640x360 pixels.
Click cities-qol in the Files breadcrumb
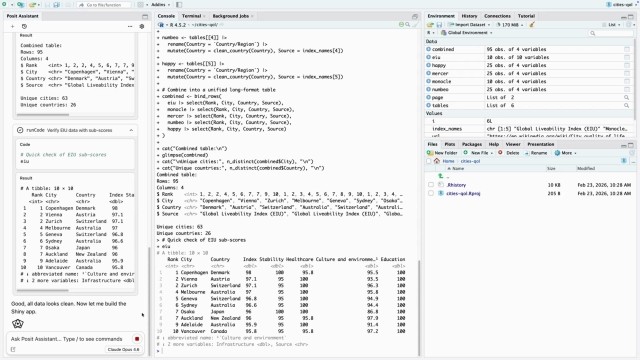point(471,161)
